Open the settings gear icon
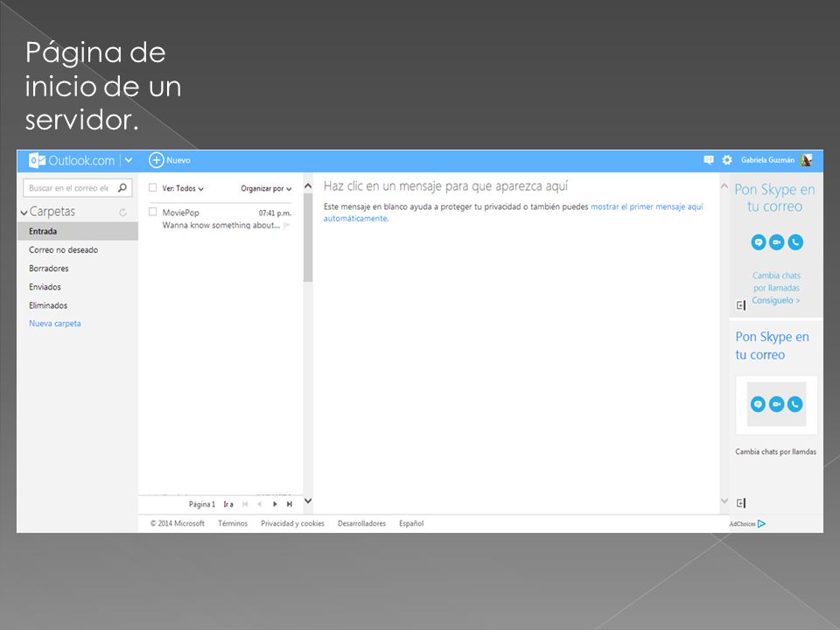Image resolution: width=840 pixels, height=630 pixels. click(x=727, y=159)
